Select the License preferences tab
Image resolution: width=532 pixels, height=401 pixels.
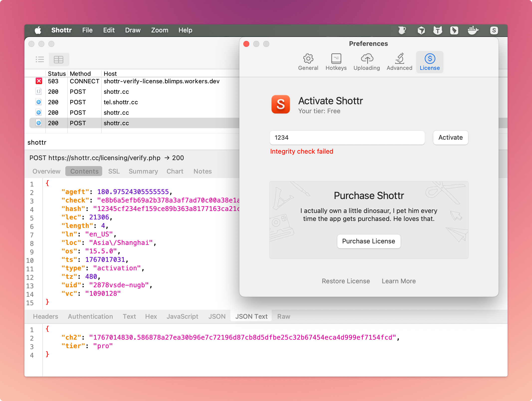click(x=430, y=62)
